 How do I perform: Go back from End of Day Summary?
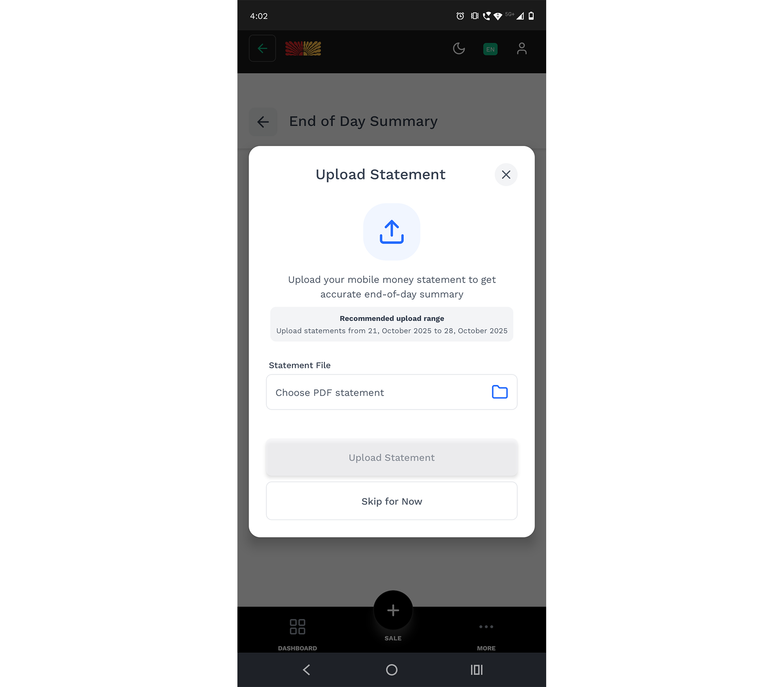coord(263,122)
